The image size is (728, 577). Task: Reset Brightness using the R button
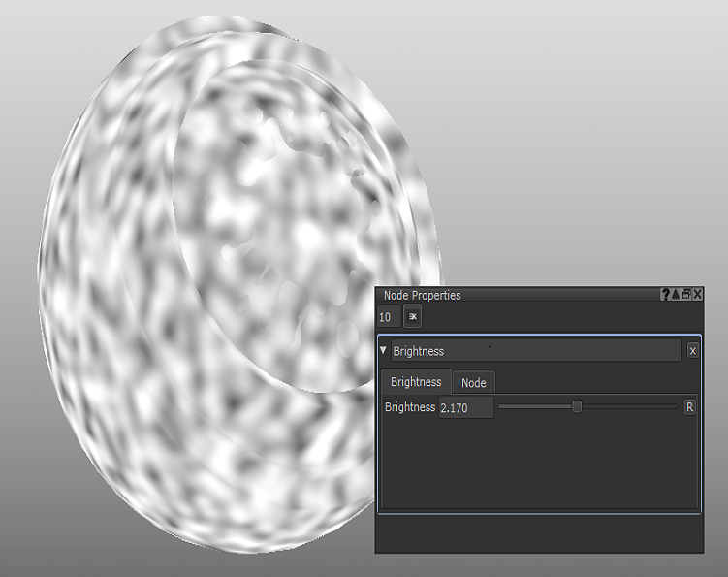click(690, 407)
